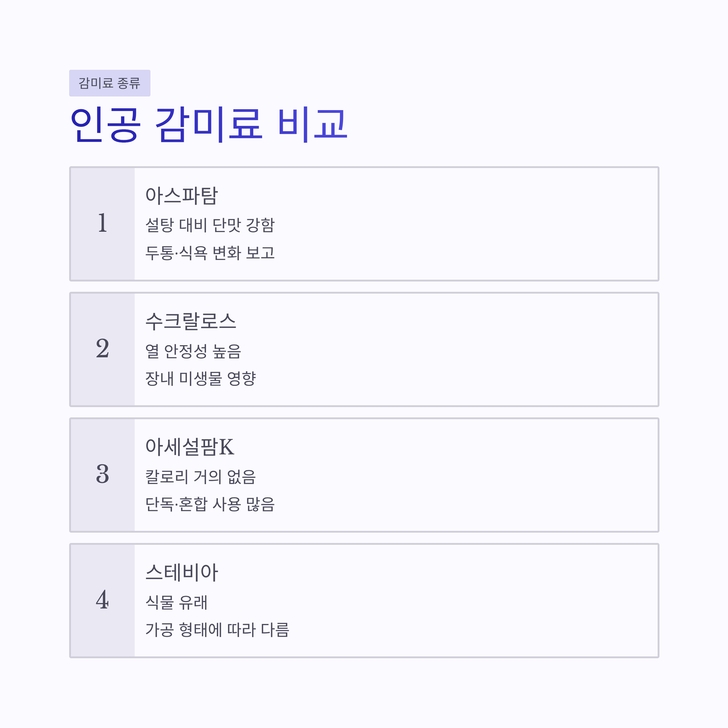The width and height of the screenshot is (728, 728).
Task: Click the text 식물 유래
Action: point(176,602)
